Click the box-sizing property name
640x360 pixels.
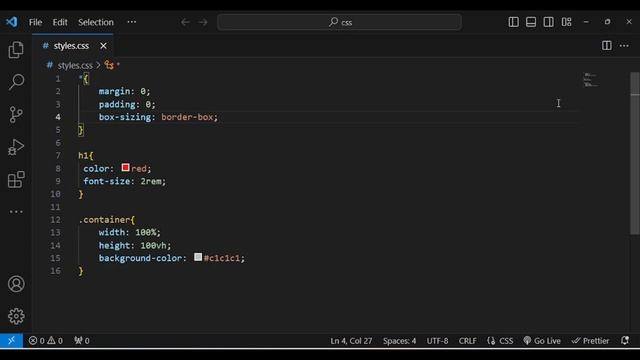tap(124, 117)
